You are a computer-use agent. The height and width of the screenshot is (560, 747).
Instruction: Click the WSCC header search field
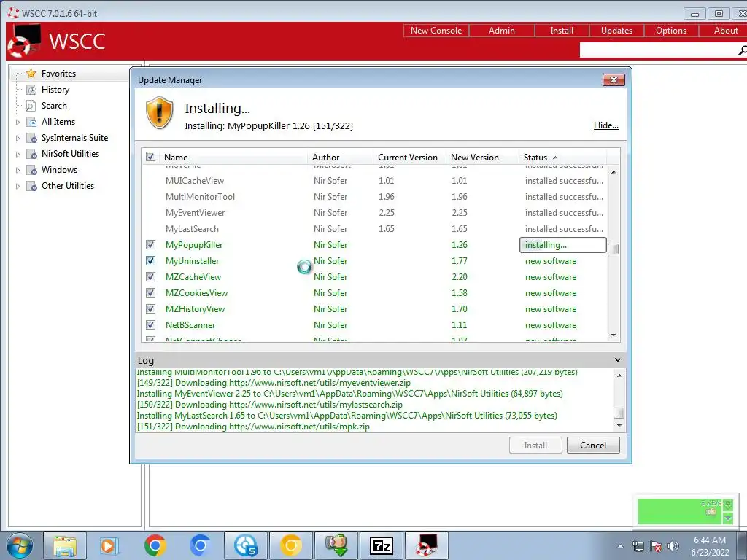pos(659,50)
